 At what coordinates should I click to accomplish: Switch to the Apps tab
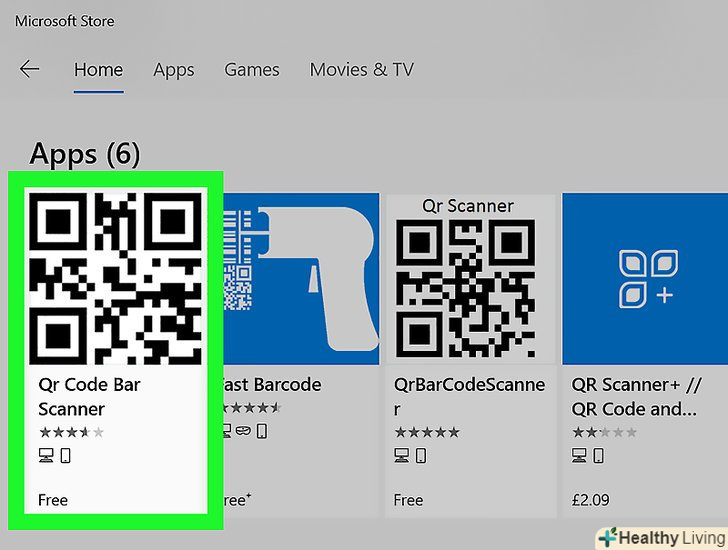(x=174, y=71)
